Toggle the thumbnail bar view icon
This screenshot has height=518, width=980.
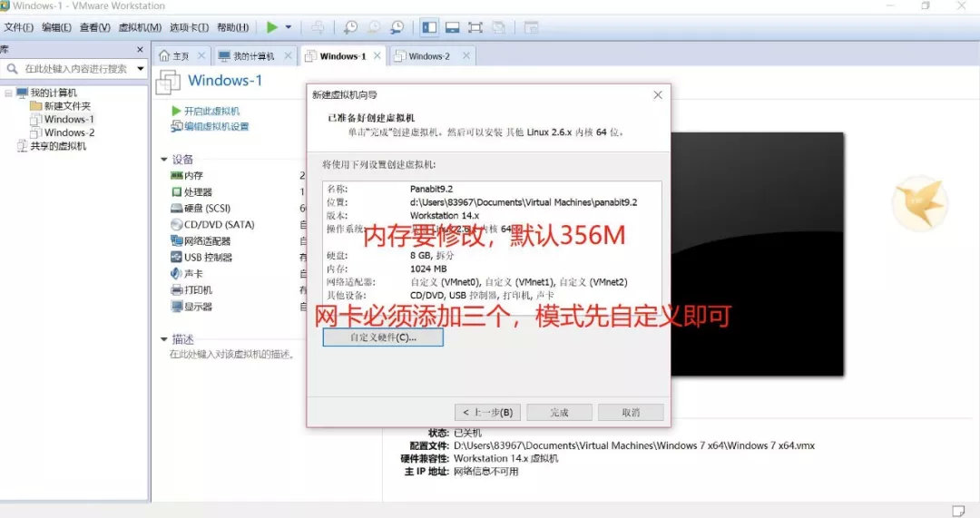tap(453, 27)
